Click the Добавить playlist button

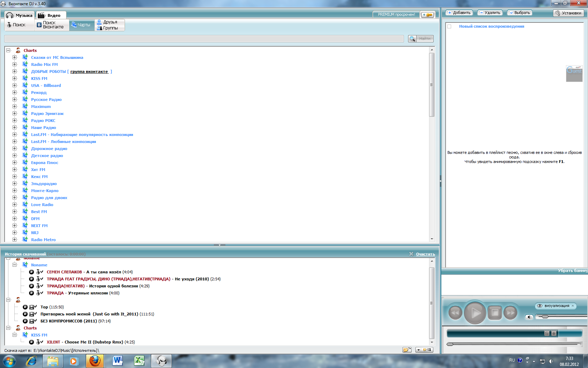[x=459, y=13]
